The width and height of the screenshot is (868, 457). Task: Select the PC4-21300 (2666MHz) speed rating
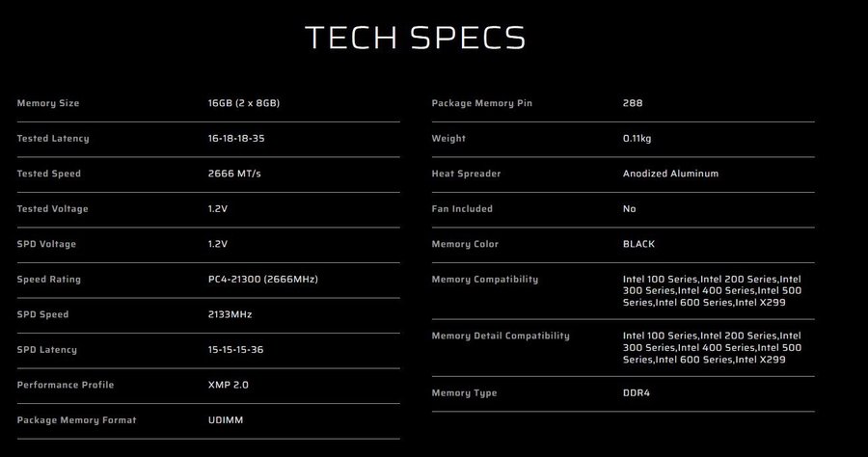click(262, 280)
